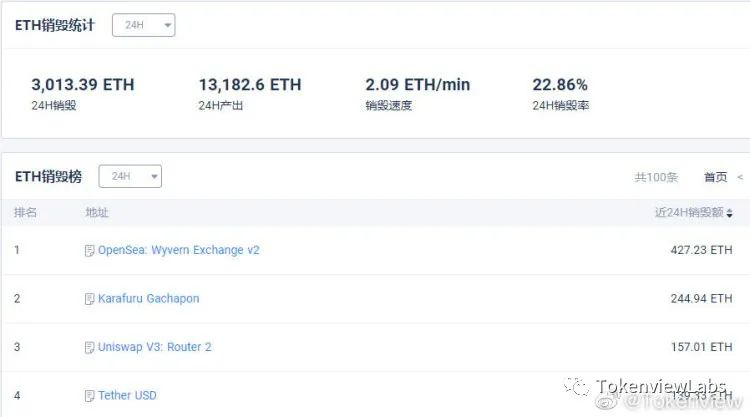Image resolution: width=750 pixels, height=417 pixels.
Task: Open Uniswap V3: Router 2 link
Action: click(154, 347)
